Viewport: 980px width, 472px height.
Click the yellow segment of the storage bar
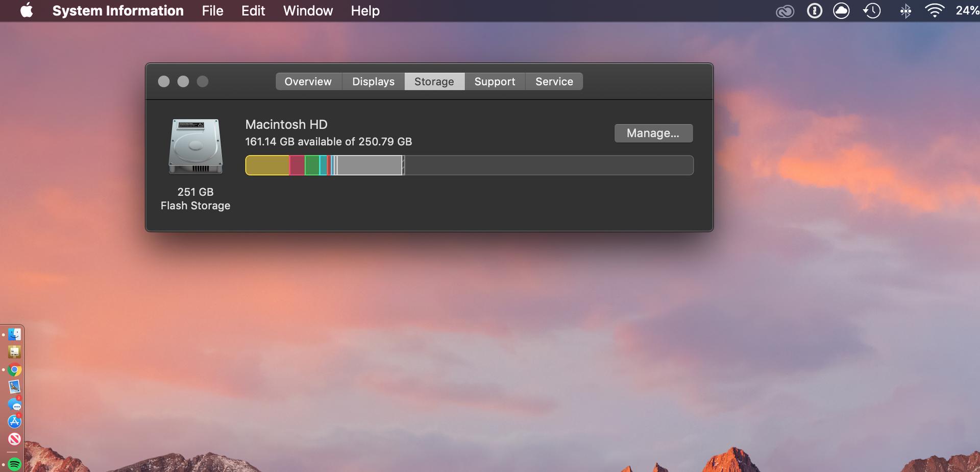pyautogui.click(x=267, y=166)
